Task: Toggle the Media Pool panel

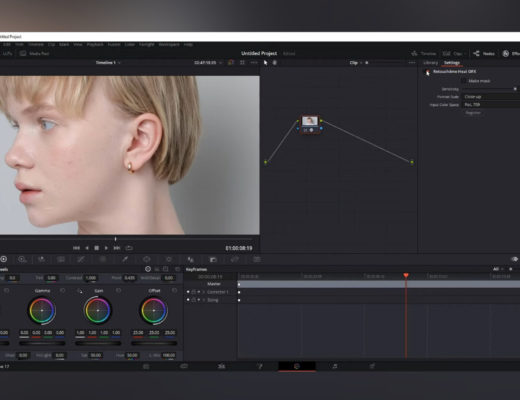Action: [34, 53]
